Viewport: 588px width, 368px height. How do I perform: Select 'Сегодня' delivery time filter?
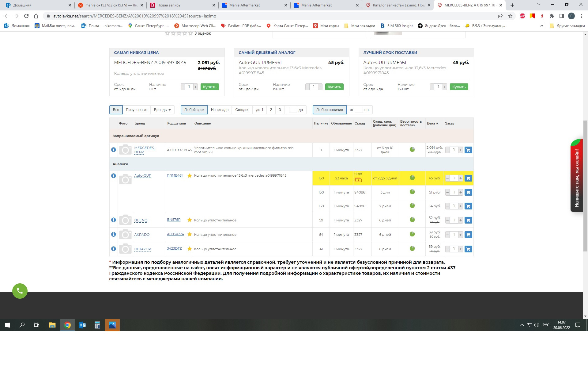(x=242, y=110)
